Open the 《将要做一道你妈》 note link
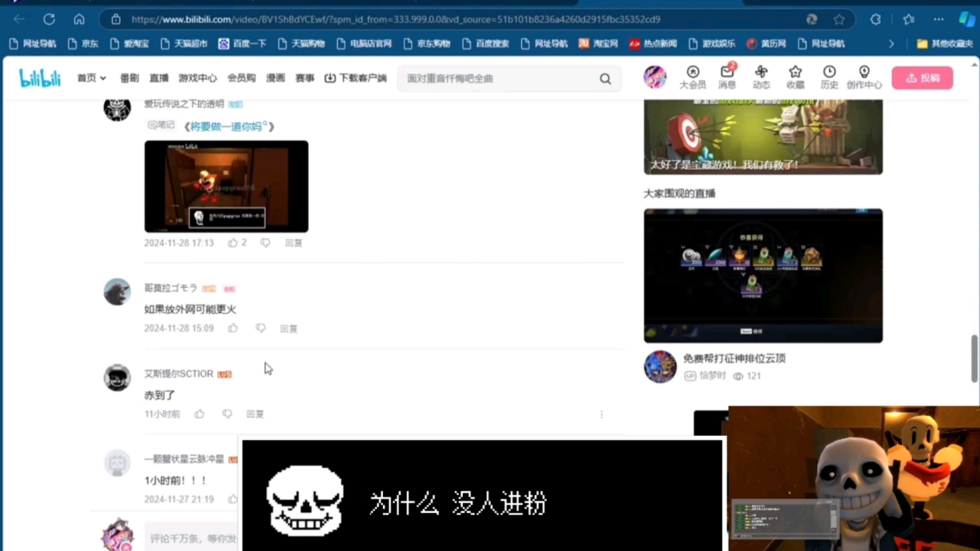This screenshot has height=551, width=980. [229, 127]
